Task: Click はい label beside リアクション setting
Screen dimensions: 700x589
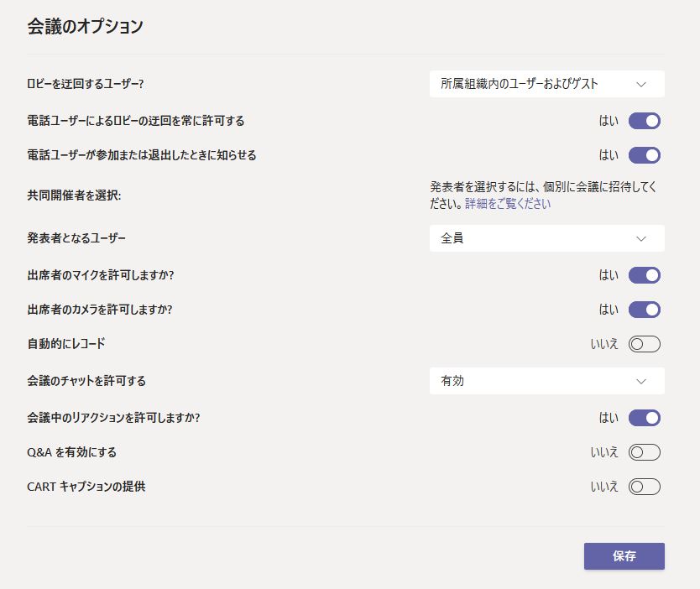Action: [x=609, y=418]
